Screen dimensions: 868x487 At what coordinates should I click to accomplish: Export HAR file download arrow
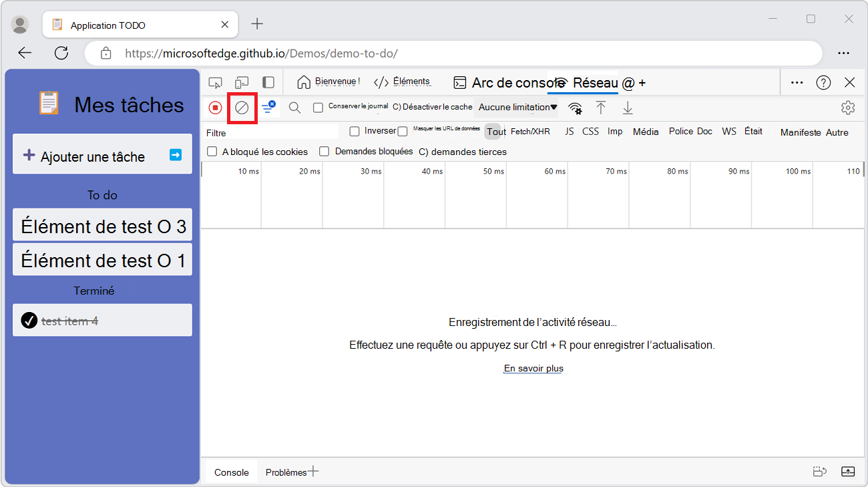(628, 108)
